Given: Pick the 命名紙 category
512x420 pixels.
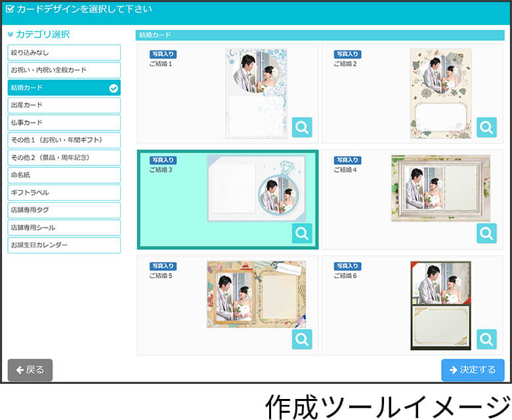Looking at the screenshot, I should 64,175.
